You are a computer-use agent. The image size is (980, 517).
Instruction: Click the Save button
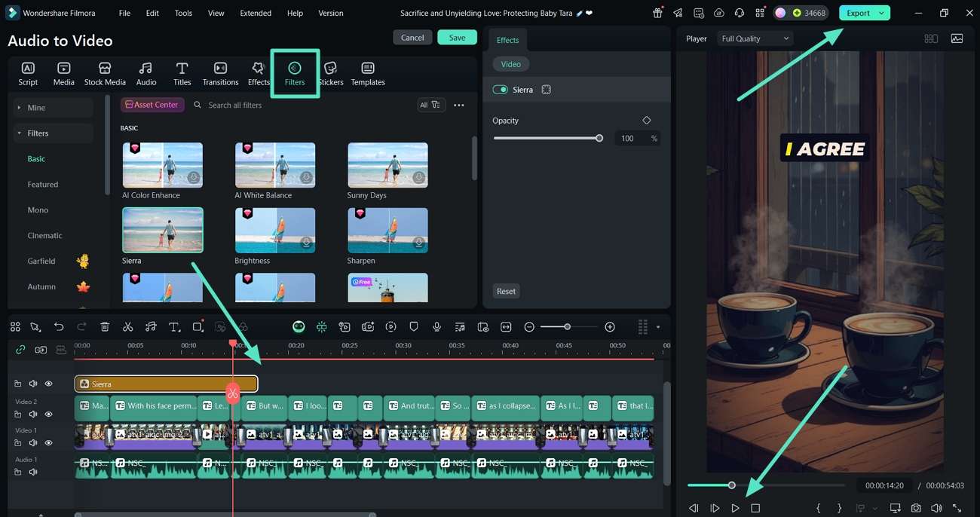[457, 38]
